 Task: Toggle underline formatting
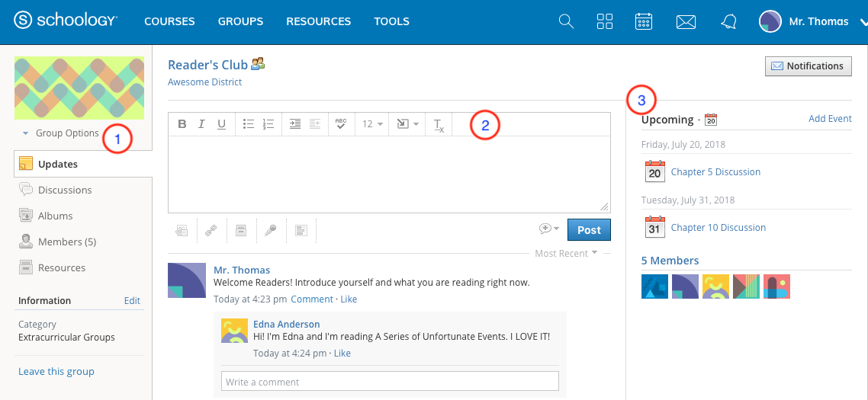coord(221,124)
